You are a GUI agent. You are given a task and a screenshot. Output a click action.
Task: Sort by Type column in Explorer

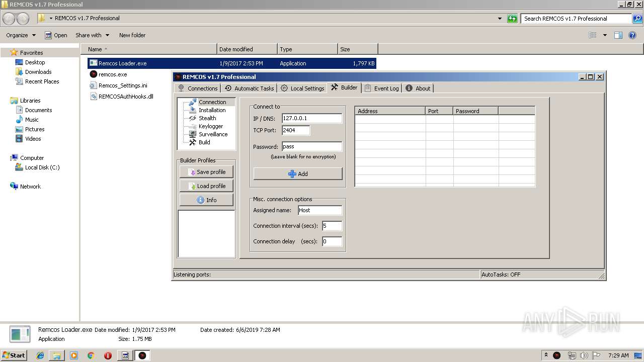click(307, 49)
